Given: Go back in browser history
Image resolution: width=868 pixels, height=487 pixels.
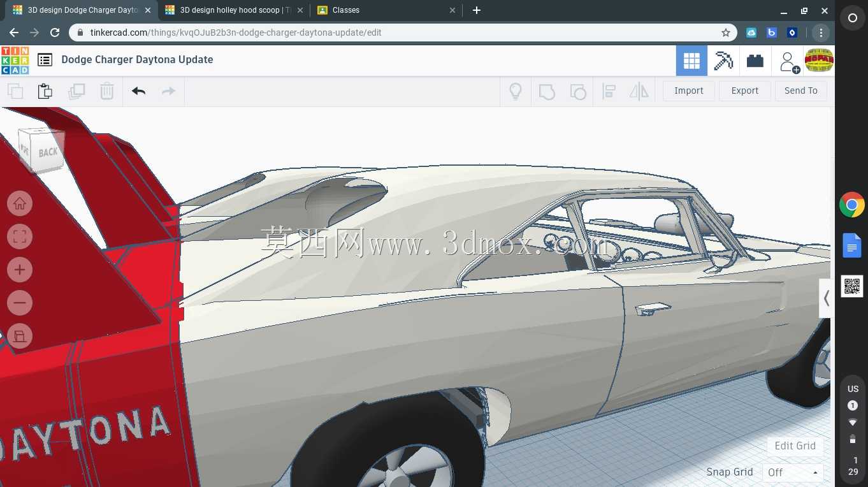Looking at the screenshot, I should pos(14,33).
